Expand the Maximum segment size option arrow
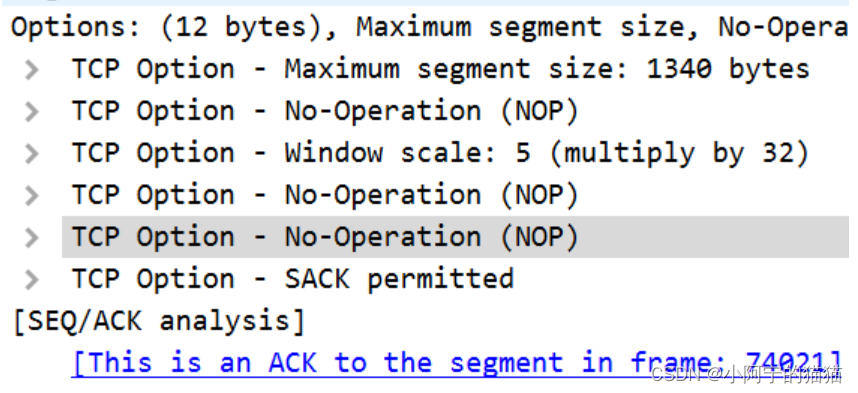 (32, 70)
